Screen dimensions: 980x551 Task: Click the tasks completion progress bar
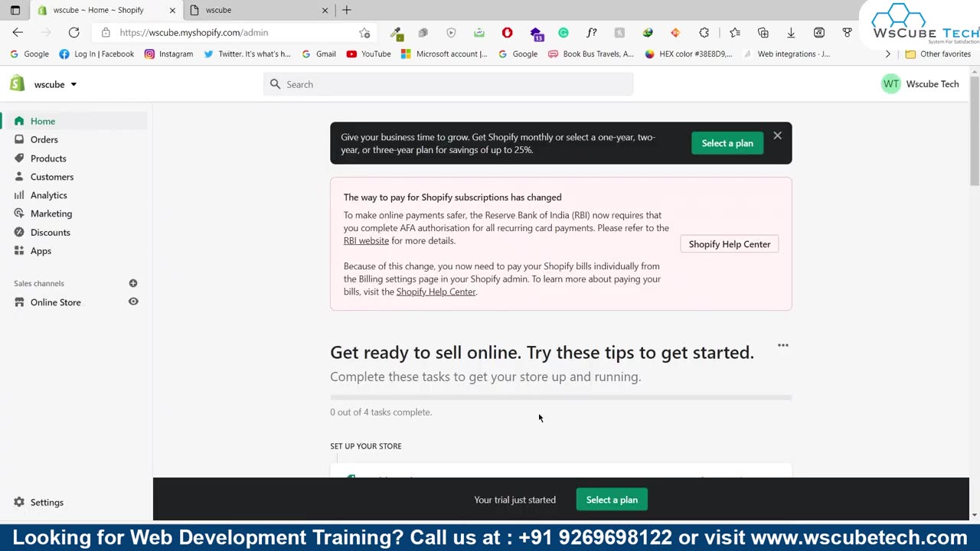pos(560,397)
